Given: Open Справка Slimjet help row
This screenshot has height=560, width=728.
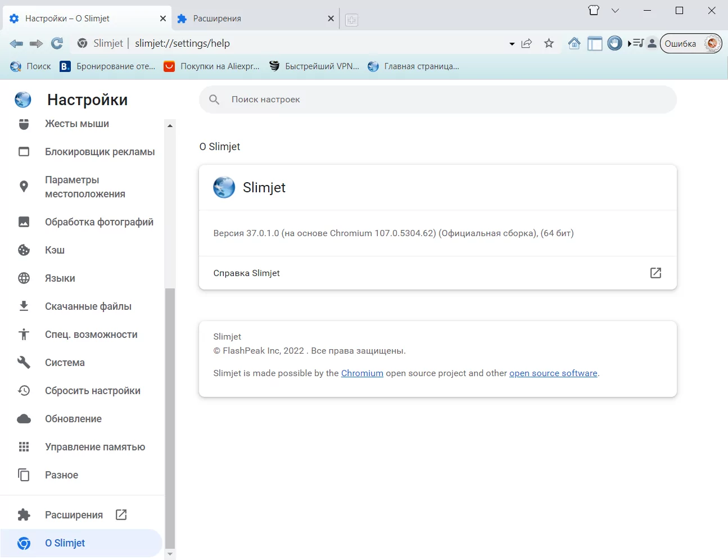Looking at the screenshot, I should (437, 273).
